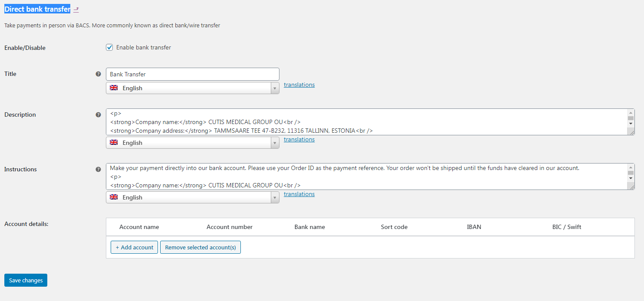Click inside the Description text area

tap(365, 122)
